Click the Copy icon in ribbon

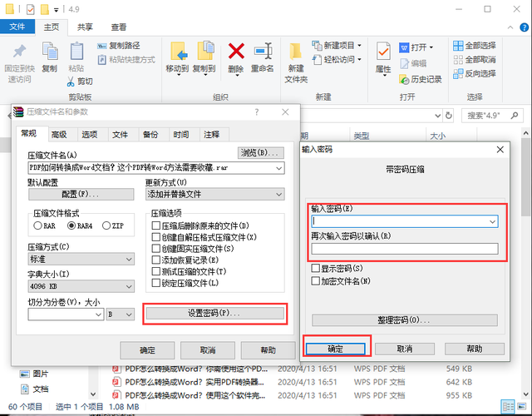[50, 52]
